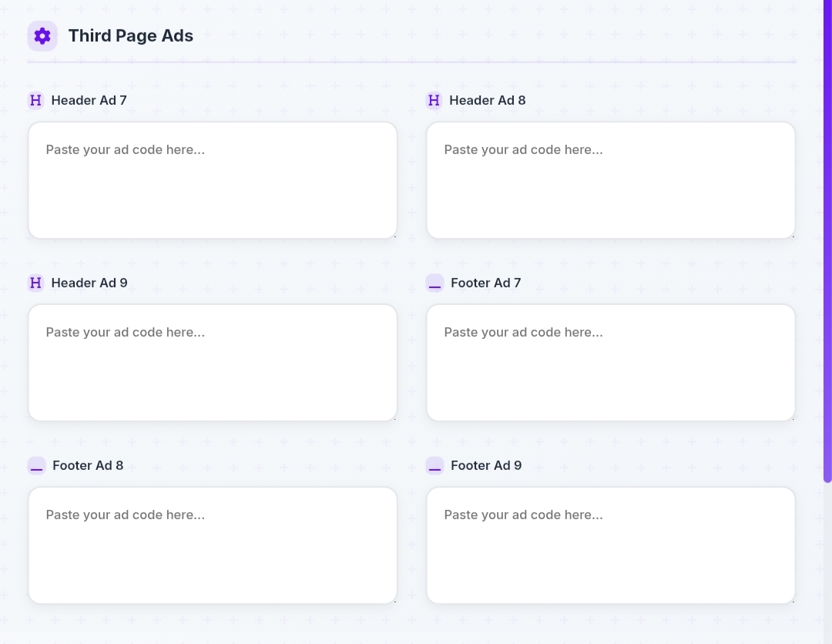Click the Footer Ad 7 label text
This screenshot has height=644, width=832.
point(485,283)
